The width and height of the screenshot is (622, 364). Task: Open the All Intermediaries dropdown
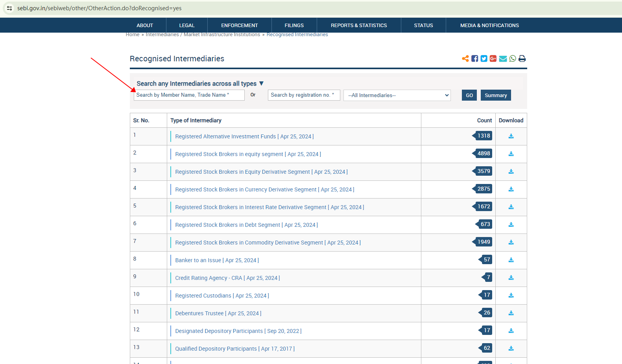[397, 95]
